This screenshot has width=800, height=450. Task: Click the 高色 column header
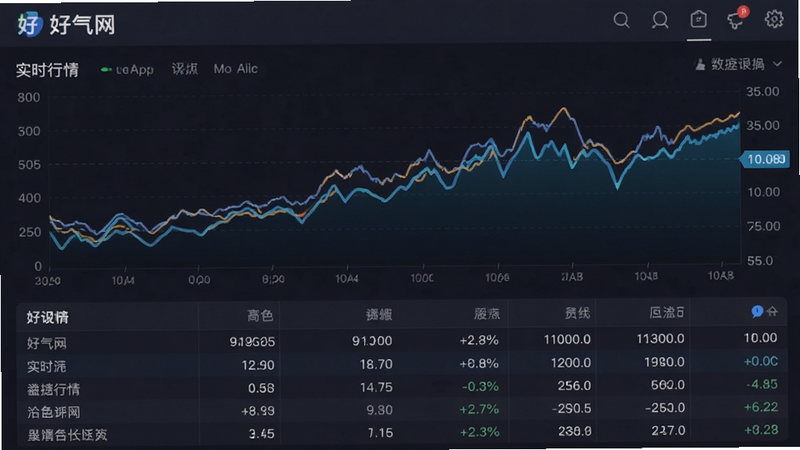click(x=260, y=316)
